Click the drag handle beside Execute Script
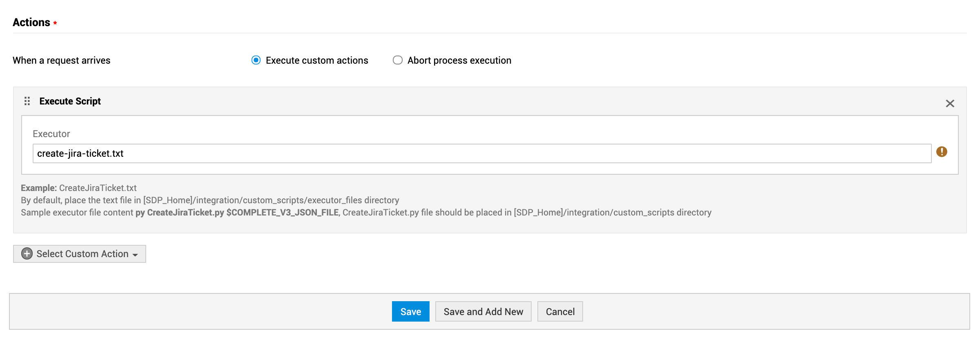This screenshot has height=342, width=980. [27, 101]
